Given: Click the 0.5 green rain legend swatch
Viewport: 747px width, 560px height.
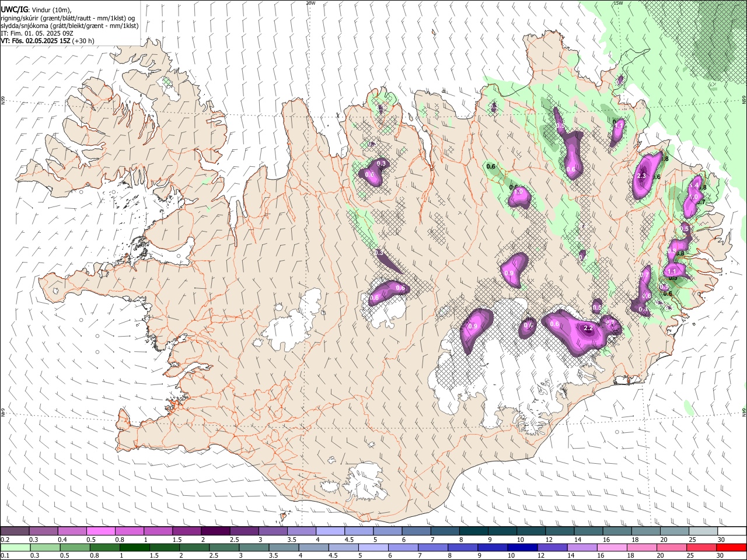Looking at the screenshot, I should tap(75, 547).
